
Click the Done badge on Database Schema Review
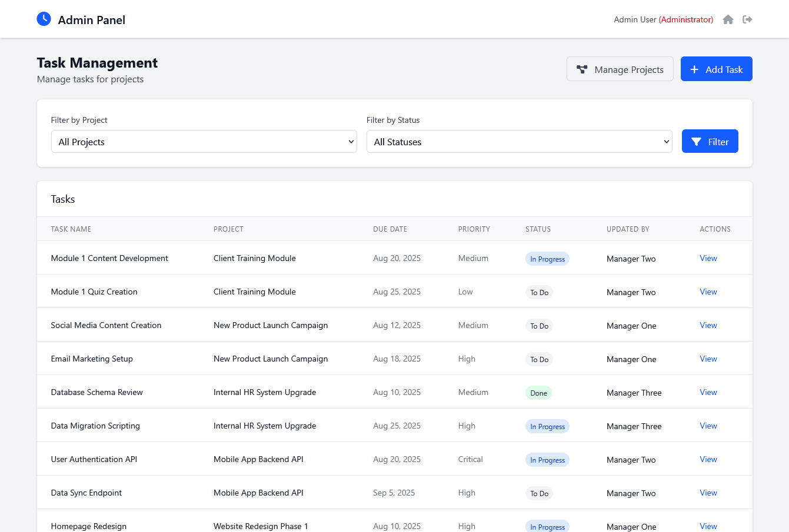[x=538, y=392]
